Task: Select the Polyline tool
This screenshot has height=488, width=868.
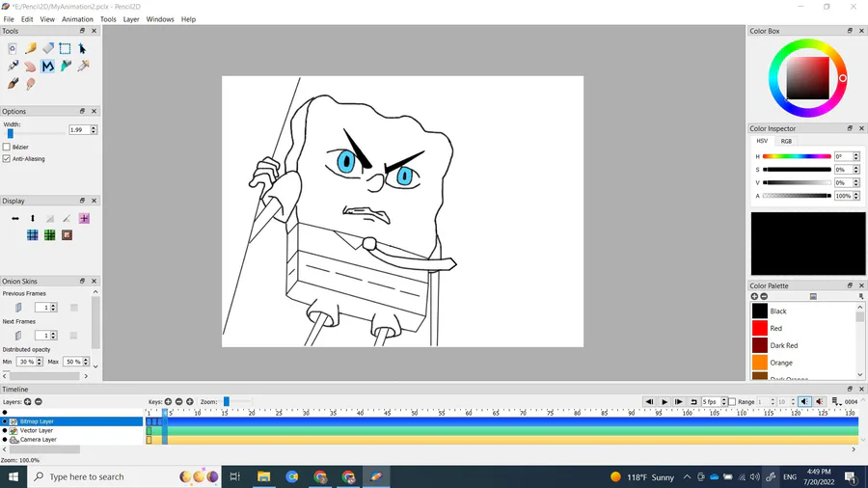Action: 48,67
